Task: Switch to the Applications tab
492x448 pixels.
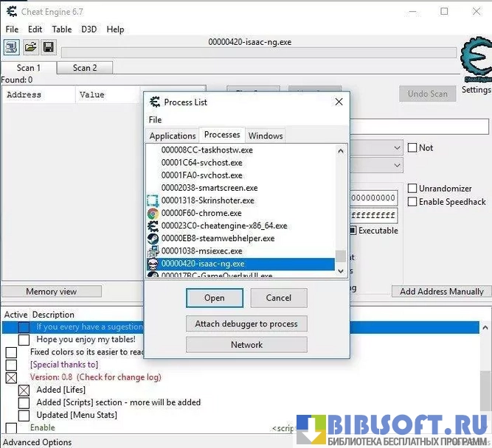Action: coord(173,136)
